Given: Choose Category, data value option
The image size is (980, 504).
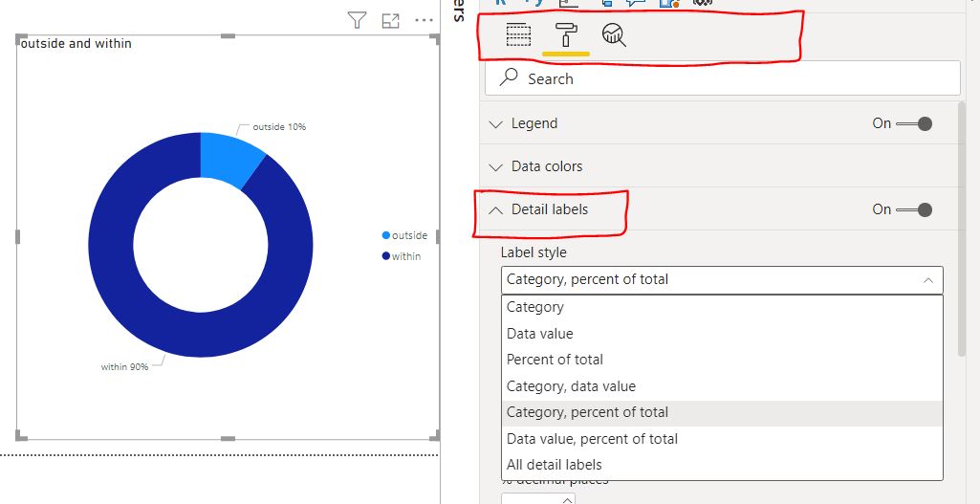Looking at the screenshot, I should coord(722,386).
